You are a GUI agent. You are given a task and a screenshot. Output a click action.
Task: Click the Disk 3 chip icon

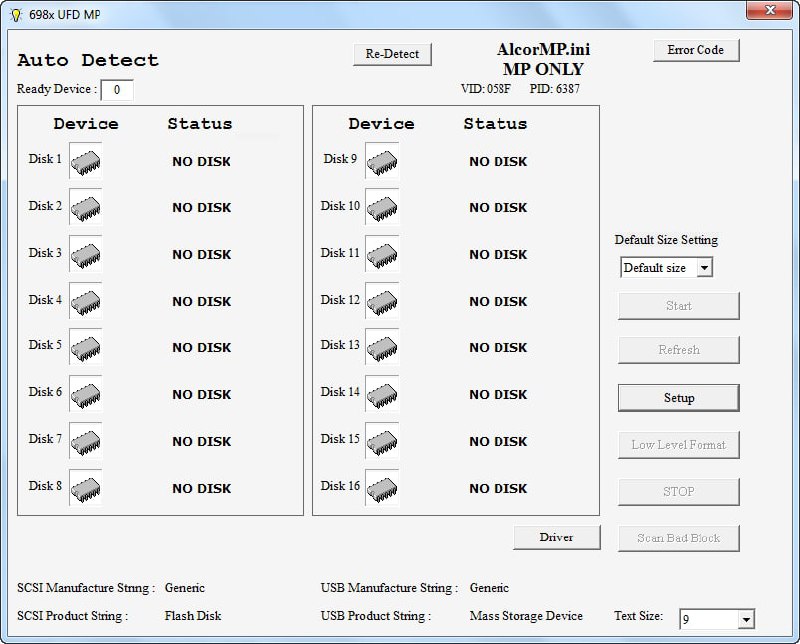85,254
